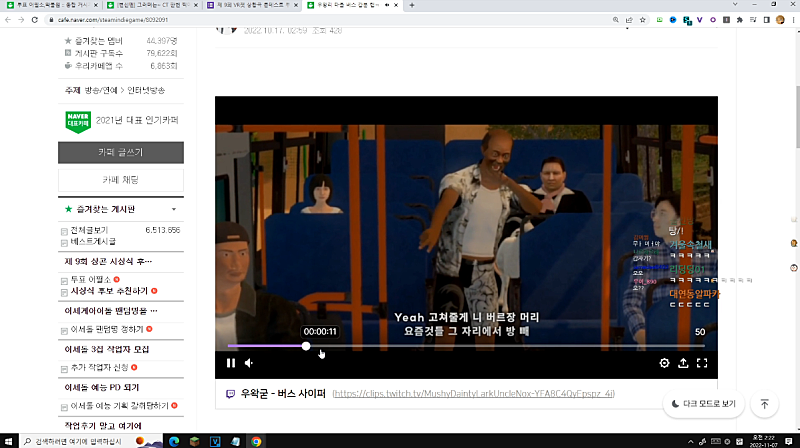Click the address bar URL field
800x448 pixels.
click(x=327, y=20)
